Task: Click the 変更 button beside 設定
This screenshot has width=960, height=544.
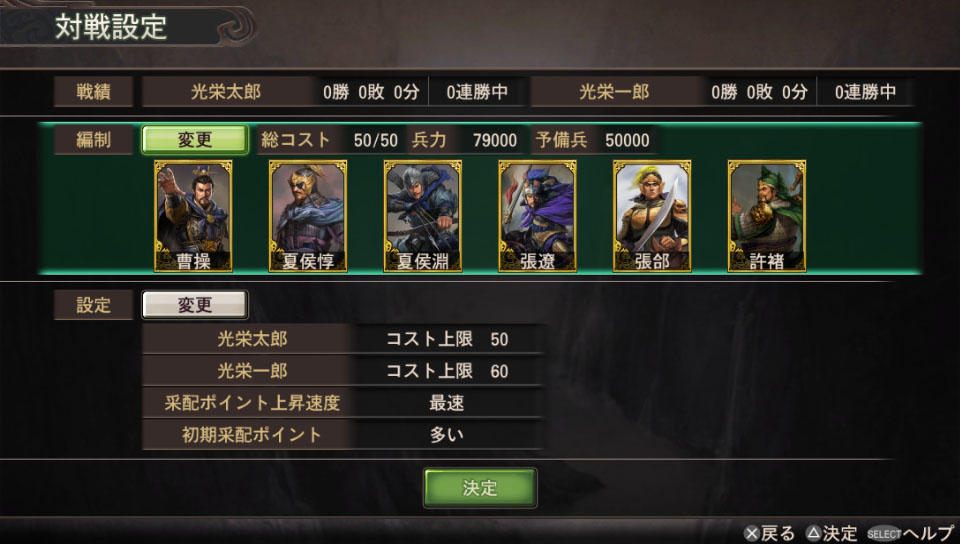Action: (x=195, y=305)
